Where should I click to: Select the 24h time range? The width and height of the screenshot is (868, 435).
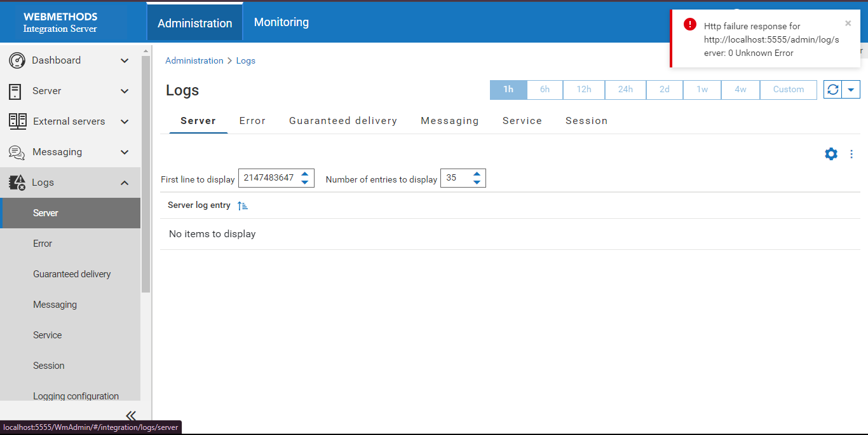[625, 90]
